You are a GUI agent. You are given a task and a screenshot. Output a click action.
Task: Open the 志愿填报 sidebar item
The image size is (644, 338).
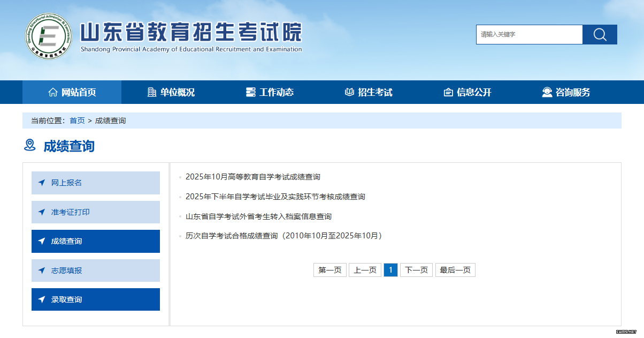click(96, 271)
